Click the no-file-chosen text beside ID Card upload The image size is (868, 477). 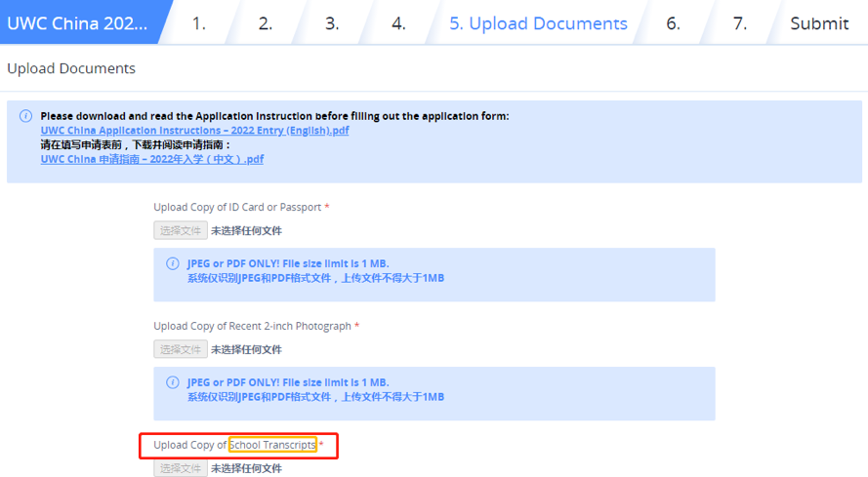point(246,231)
